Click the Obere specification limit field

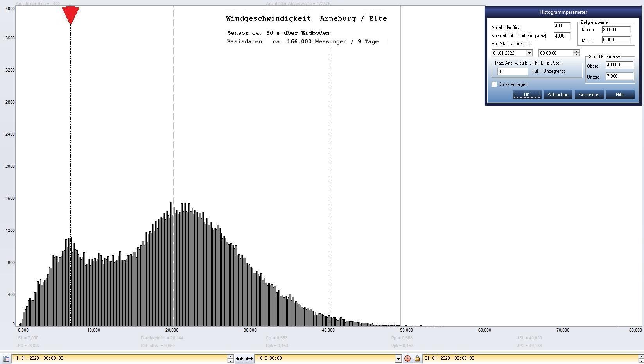(x=620, y=65)
